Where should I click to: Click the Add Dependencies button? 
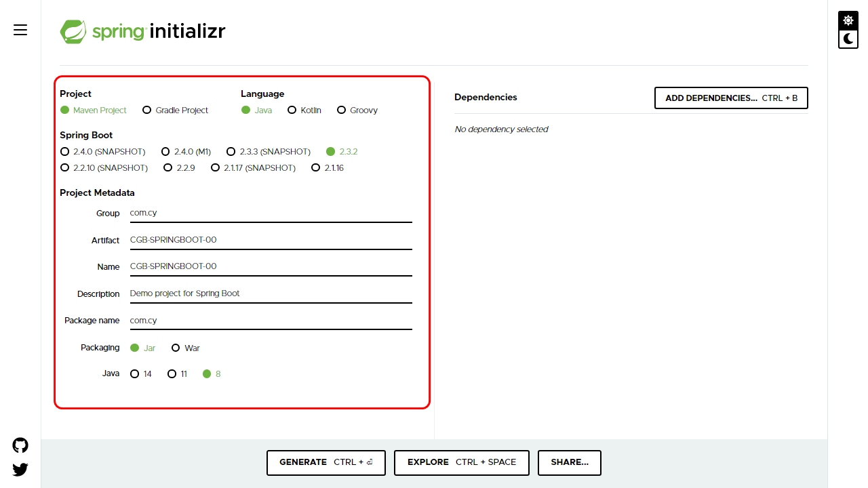click(x=731, y=98)
